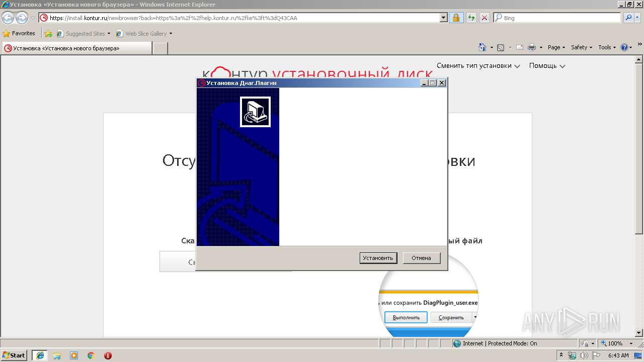Open the Tools menu
This screenshot has height=362, width=644.
coord(607,47)
